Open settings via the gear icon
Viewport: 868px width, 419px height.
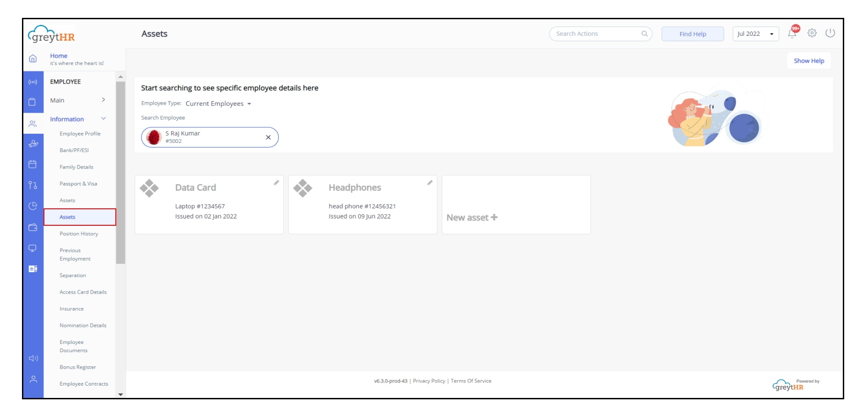(x=812, y=33)
